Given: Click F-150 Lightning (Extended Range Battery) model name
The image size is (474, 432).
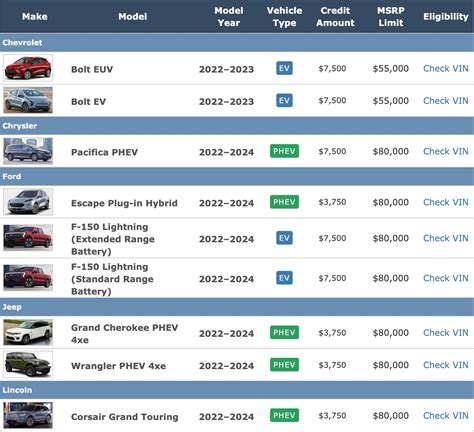Looking at the screenshot, I should pyautogui.click(x=113, y=239).
